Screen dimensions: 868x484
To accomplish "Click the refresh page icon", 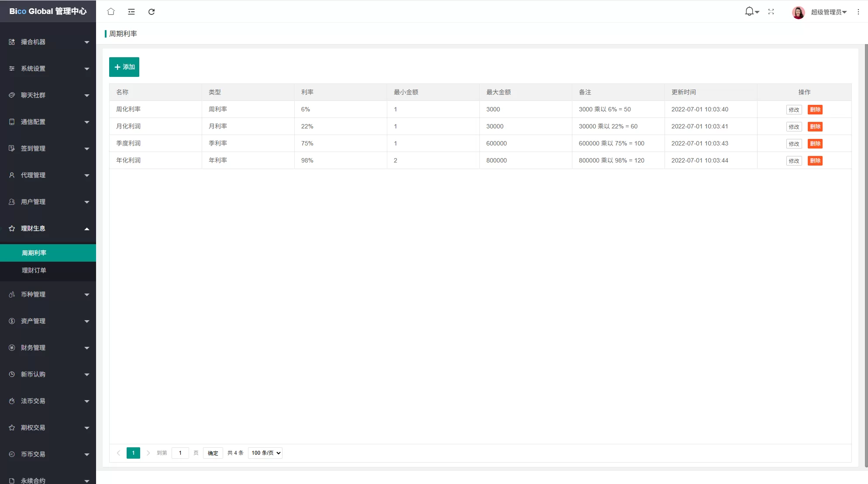I will point(152,12).
